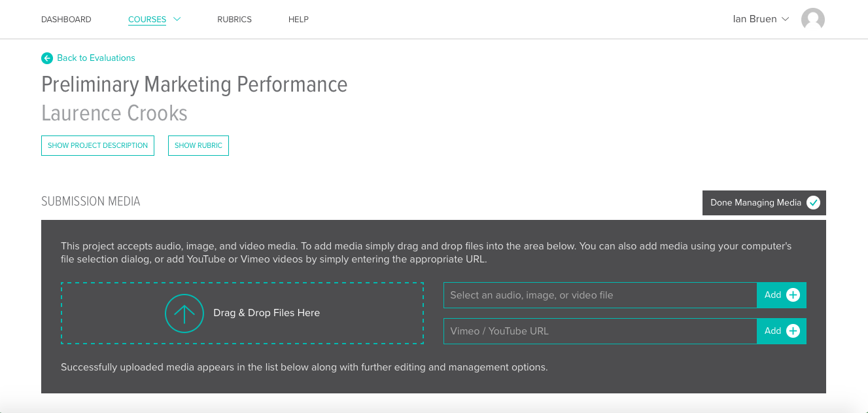Click Done Managing Media button

(x=764, y=203)
